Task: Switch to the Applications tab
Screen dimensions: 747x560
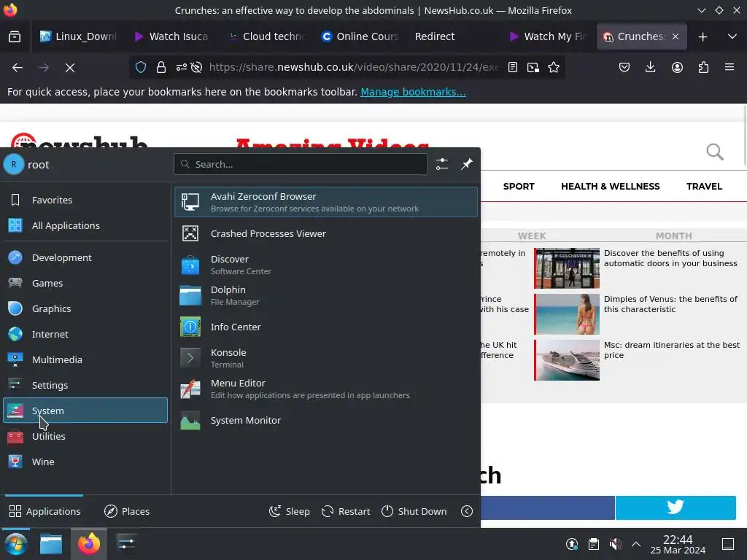Action: click(x=44, y=511)
